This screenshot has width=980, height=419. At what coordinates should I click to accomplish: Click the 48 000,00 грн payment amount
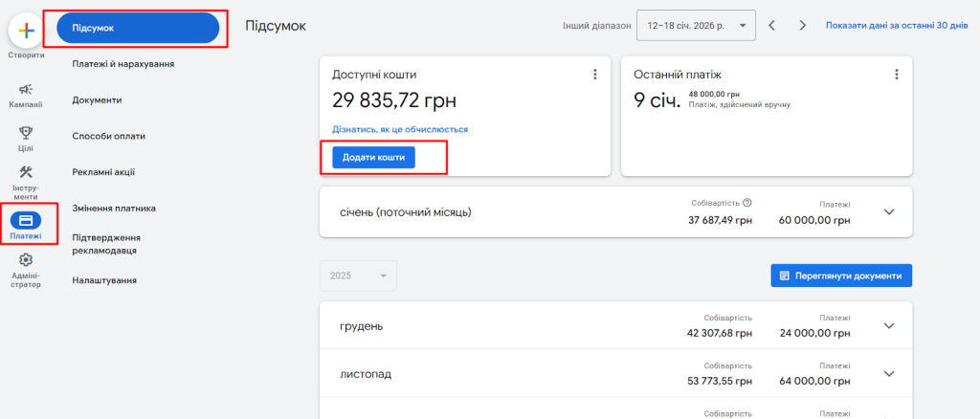coord(714,94)
